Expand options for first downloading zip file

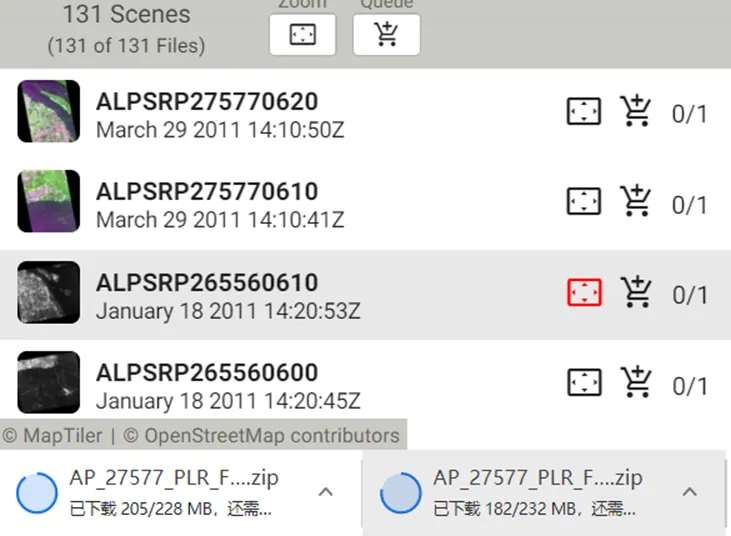325,491
